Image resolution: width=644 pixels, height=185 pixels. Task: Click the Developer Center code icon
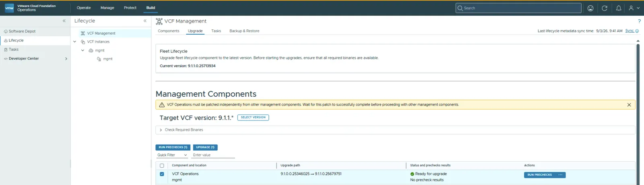tap(6, 59)
